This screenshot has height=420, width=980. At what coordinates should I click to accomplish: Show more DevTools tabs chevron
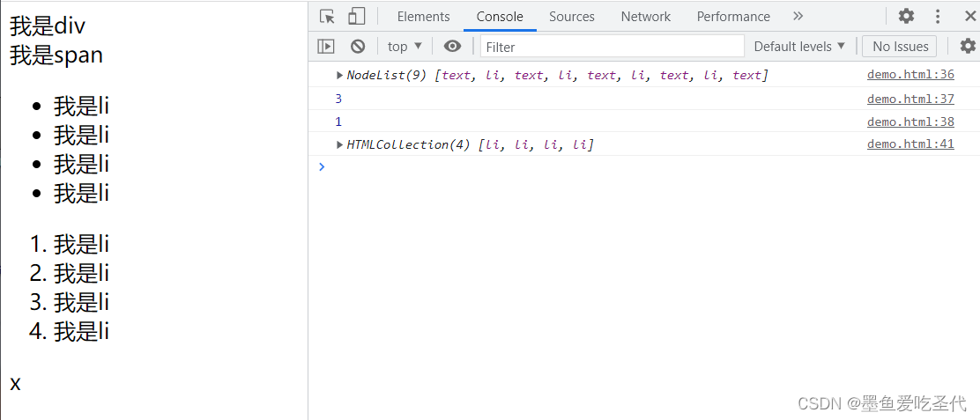point(798,16)
